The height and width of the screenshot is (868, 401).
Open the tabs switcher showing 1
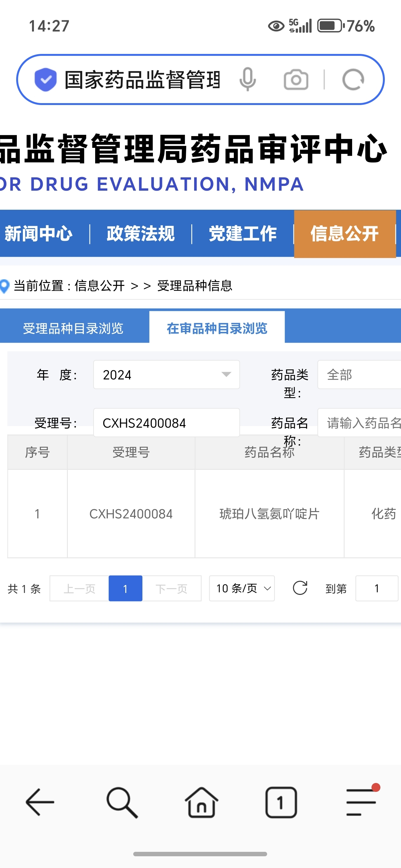[x=281, y=802]
